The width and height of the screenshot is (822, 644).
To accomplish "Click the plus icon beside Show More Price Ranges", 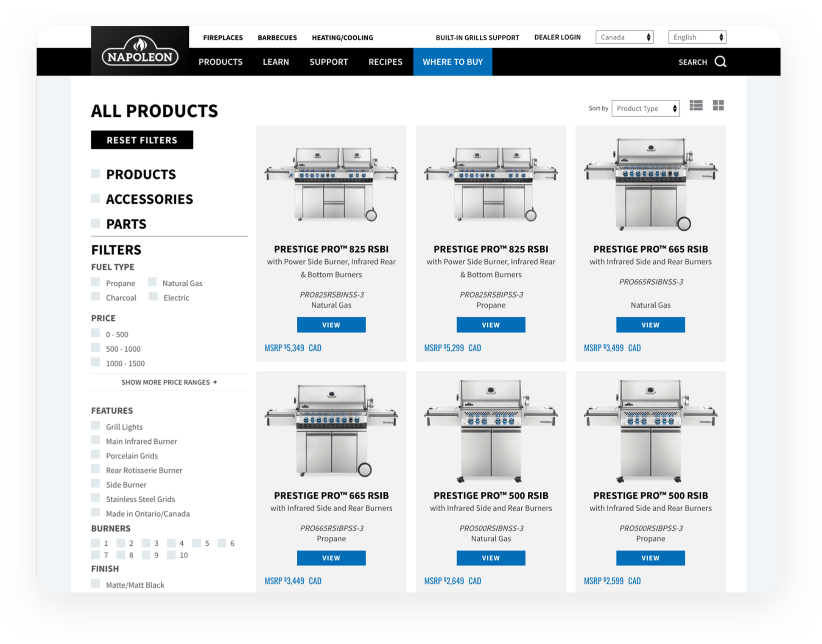I will (x=215, y=382).
